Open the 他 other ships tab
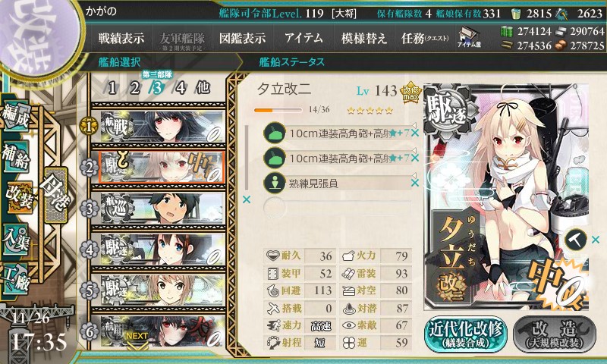 [203, 88]
